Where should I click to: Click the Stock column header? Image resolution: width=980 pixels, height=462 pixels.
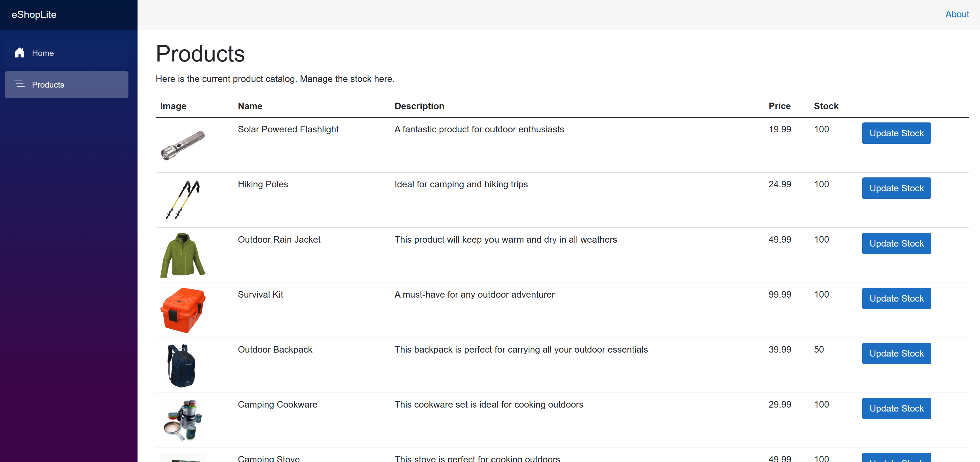coord(825,106)
